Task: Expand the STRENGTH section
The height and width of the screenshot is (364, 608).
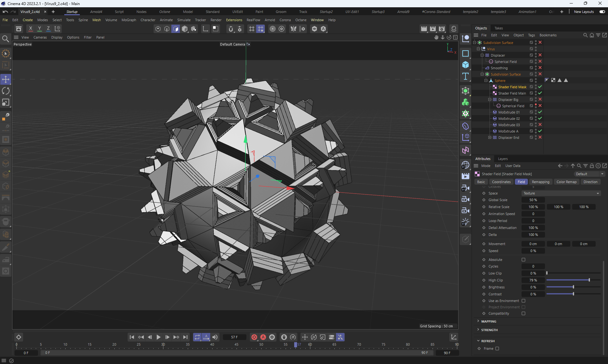Action: coord(489,330)
